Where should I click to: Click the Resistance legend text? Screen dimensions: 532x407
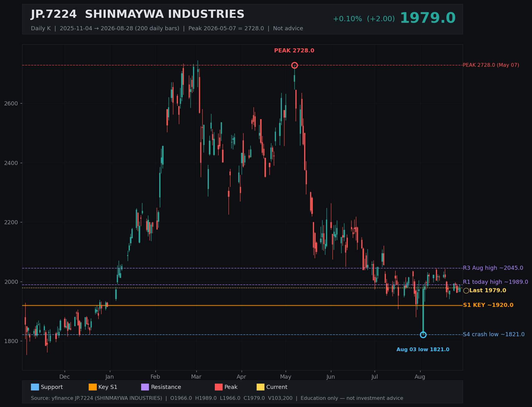166,387
